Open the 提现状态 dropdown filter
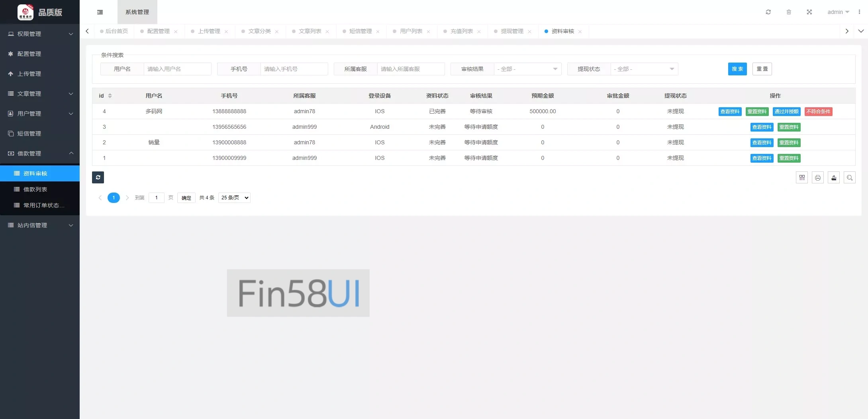The width and height of the screenshot is (868, 419). [644, 69]
